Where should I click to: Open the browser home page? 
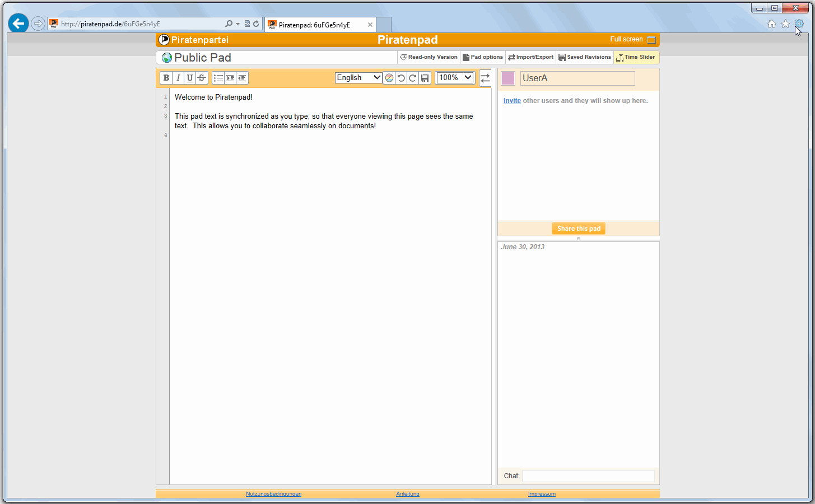(772, 24)
